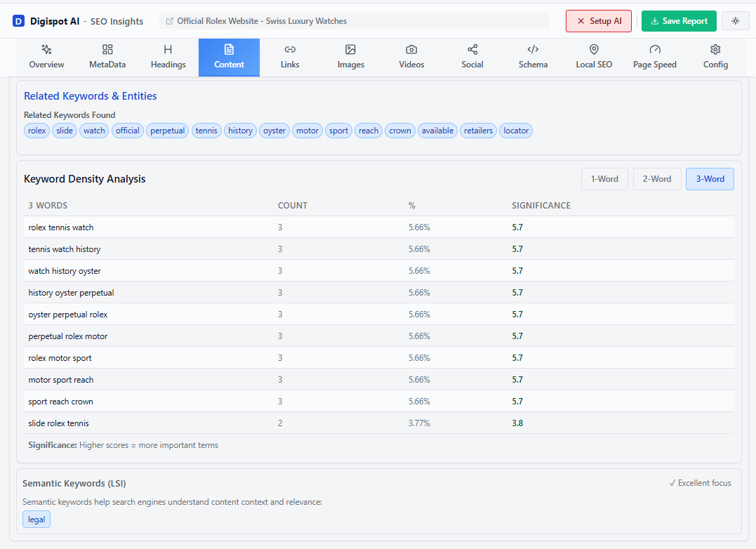Save the report with Save Report
Viewport: 756px width, 549px height.
678,20
